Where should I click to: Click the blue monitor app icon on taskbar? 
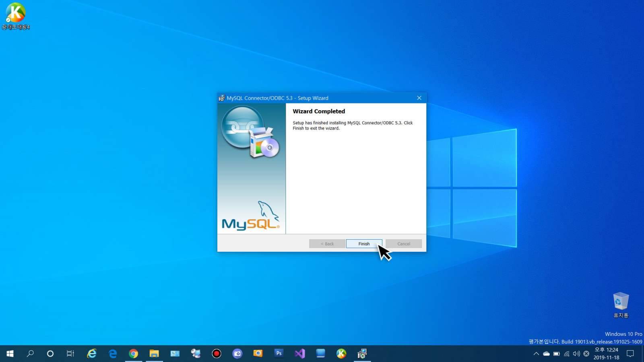pyautogui.click(x=320, y=354)
